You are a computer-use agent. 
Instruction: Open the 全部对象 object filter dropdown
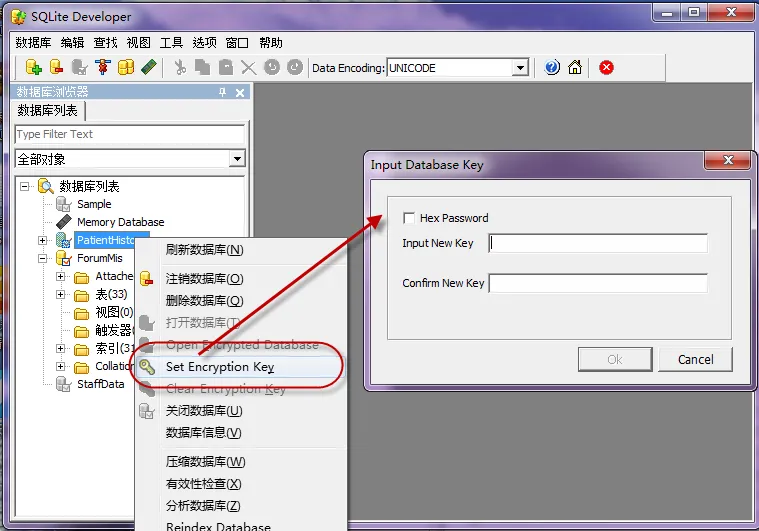(237, 159)
